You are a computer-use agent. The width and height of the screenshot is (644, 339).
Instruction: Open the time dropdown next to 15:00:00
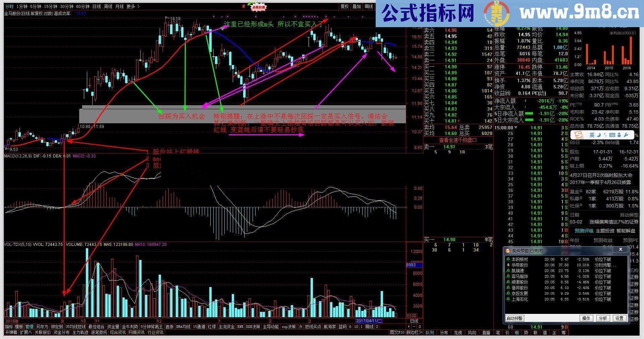click(x=516, y=128)
